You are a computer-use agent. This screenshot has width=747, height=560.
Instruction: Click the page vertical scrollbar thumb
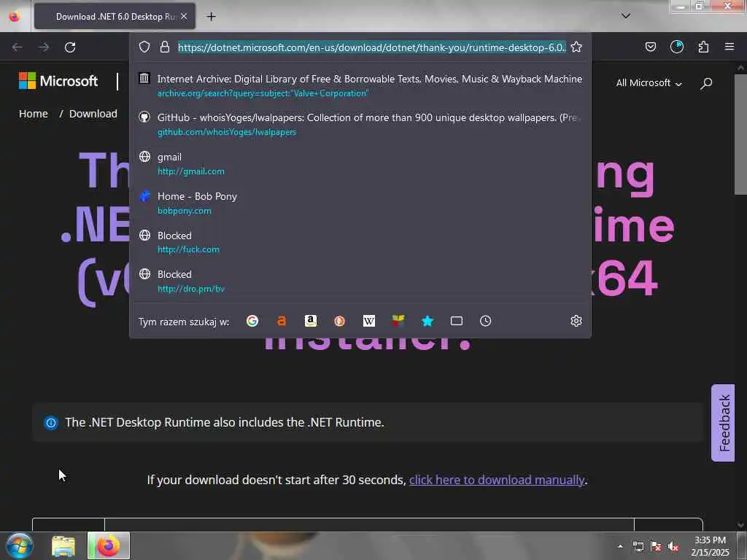tap(740, 134)
